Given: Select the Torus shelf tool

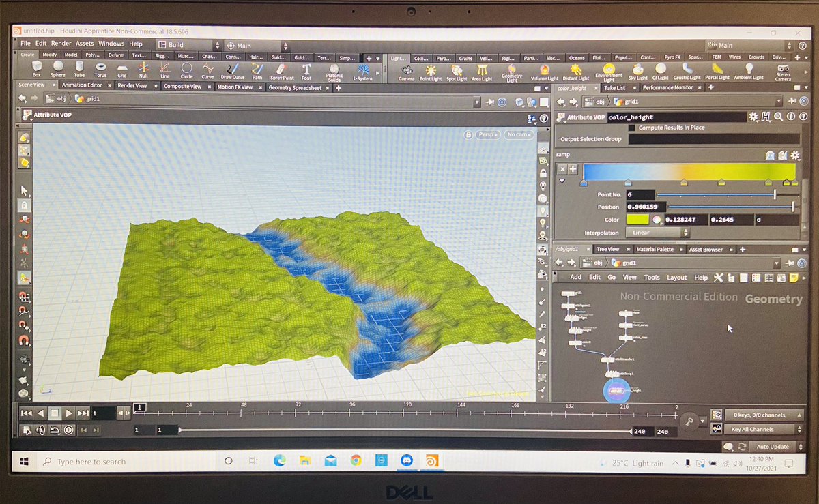Looking at the screenshot, I should [x=100, y=70].
